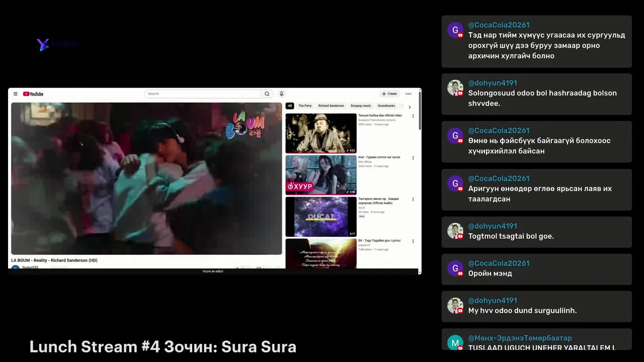Click the stream title 'Lunch Stream #4 Зочин: Sura Sura'

(163, 347)
